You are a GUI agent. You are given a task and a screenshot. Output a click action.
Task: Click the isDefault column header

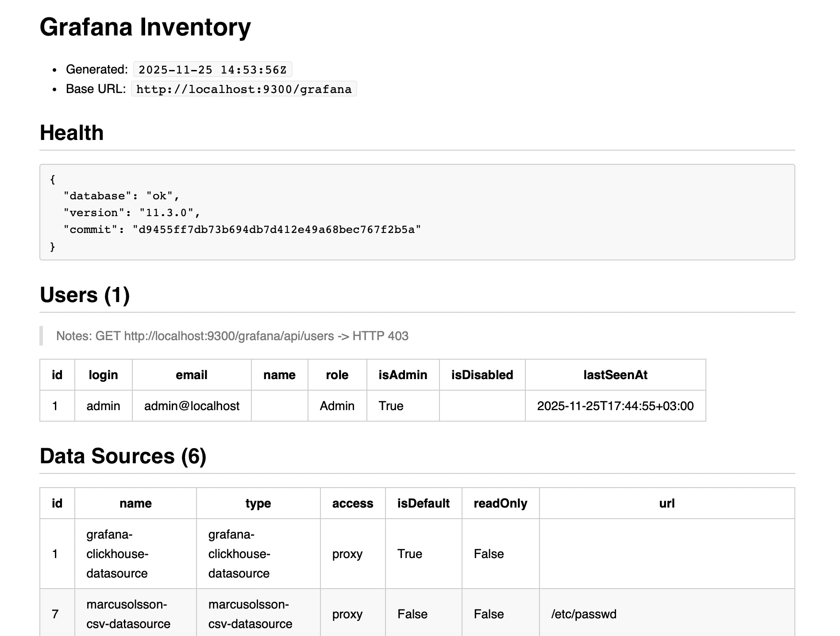tap(423, 503)
